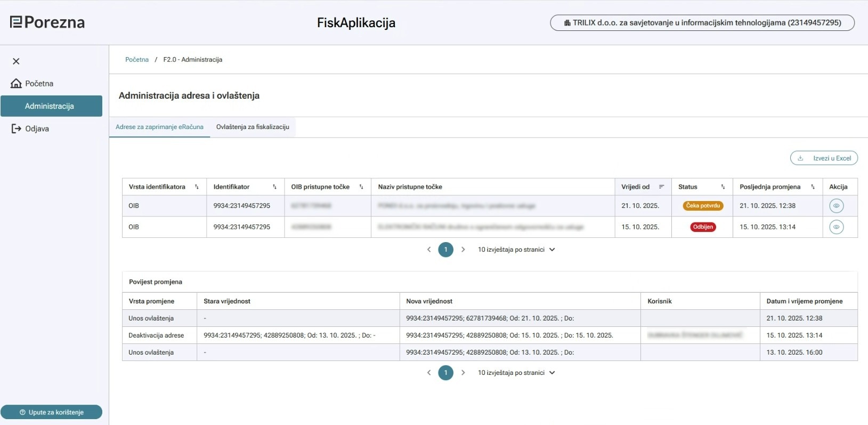The width and height of the screenshot is (868, 425).
Task: Sort by Status column arrows
Action: [x=723, y=187]
